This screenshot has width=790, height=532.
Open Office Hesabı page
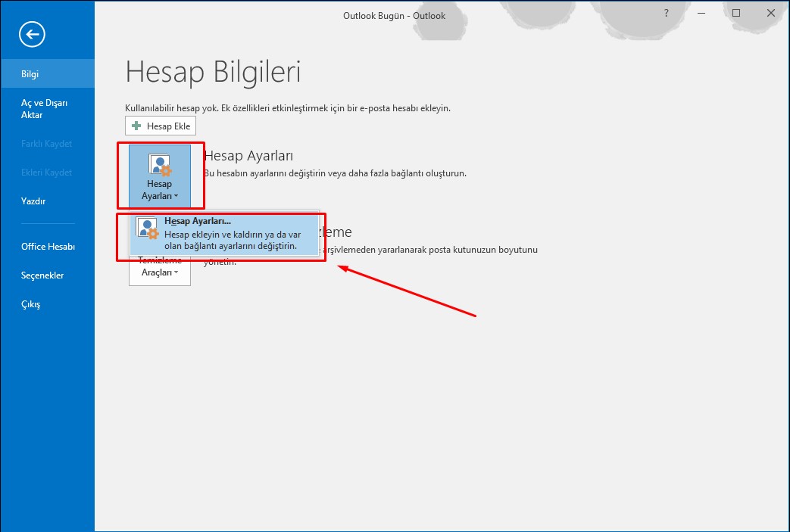click(48, 247)
